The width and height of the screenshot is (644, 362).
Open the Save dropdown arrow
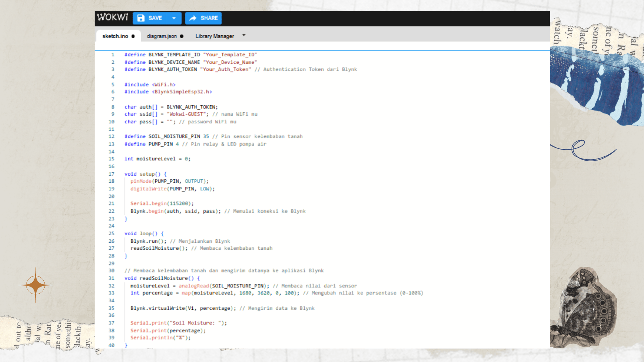tap(174, 18)
